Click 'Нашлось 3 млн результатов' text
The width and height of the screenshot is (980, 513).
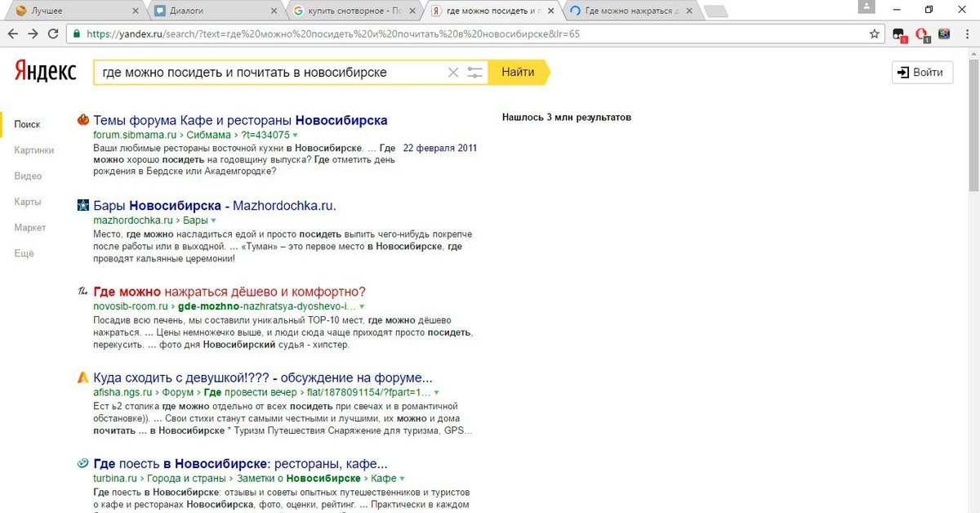pyautogui.click(x=567, y=118)
